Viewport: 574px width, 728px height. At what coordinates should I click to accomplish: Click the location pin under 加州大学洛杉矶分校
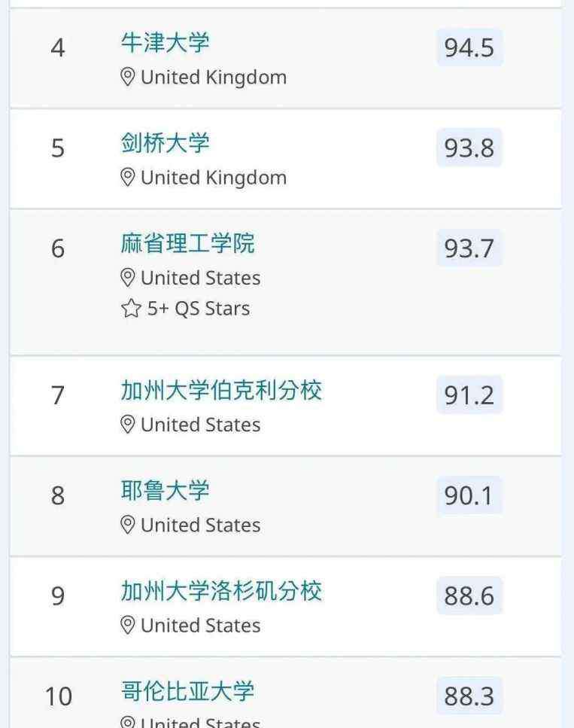128,626
